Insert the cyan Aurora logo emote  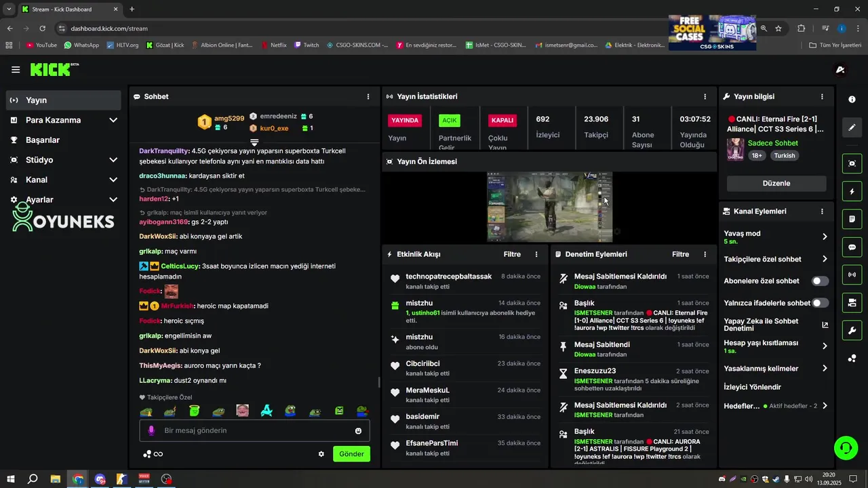click(267, 411)
